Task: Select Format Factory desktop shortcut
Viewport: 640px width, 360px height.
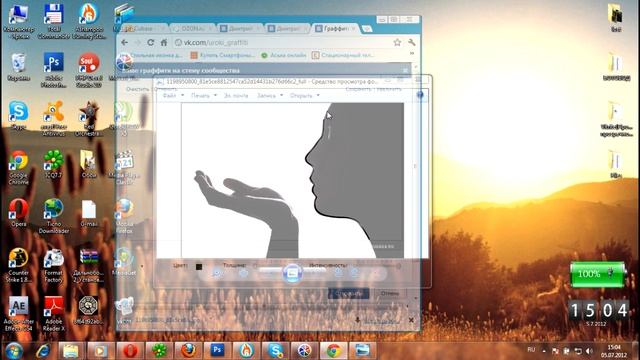Action: click(x=53, y=265)
